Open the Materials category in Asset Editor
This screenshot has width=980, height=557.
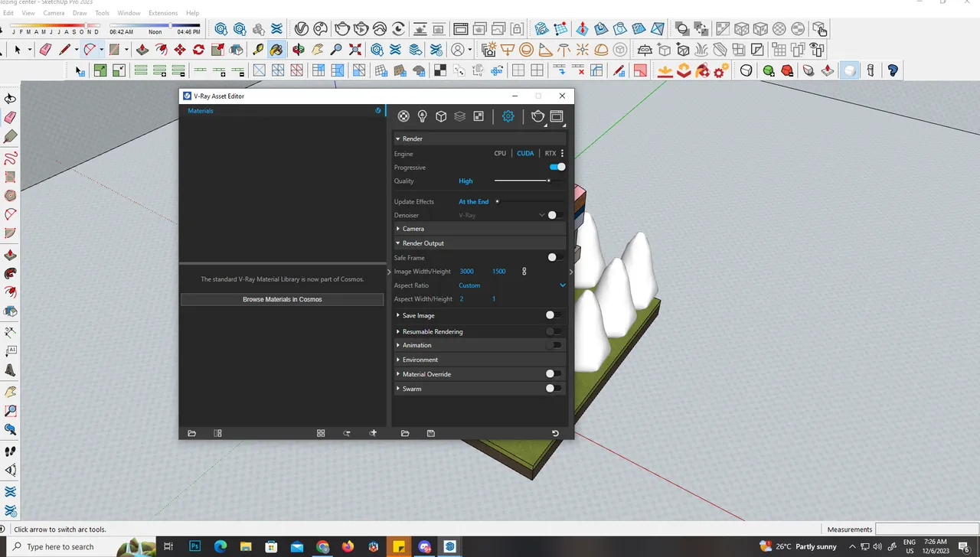coord(403,116)
